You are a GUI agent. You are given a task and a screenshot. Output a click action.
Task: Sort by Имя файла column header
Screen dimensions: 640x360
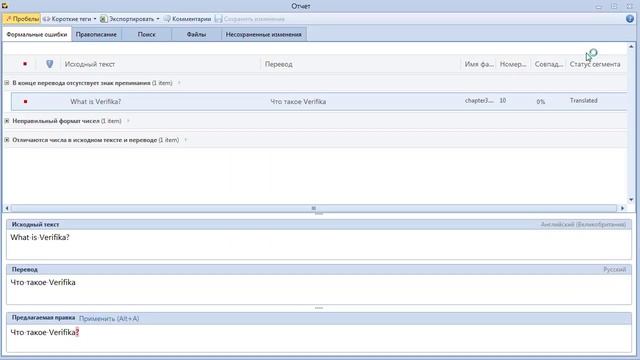point(479,64)
